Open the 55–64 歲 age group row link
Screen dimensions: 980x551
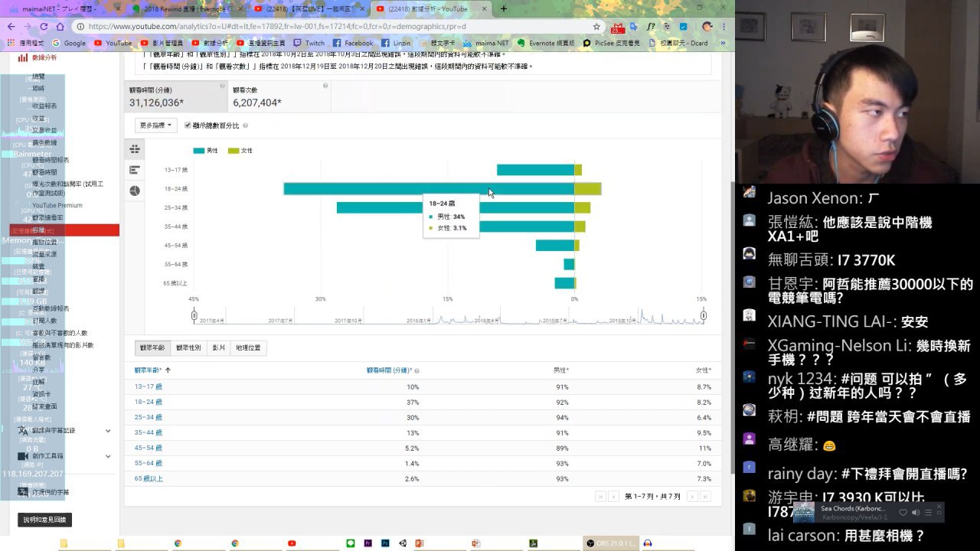149,464
